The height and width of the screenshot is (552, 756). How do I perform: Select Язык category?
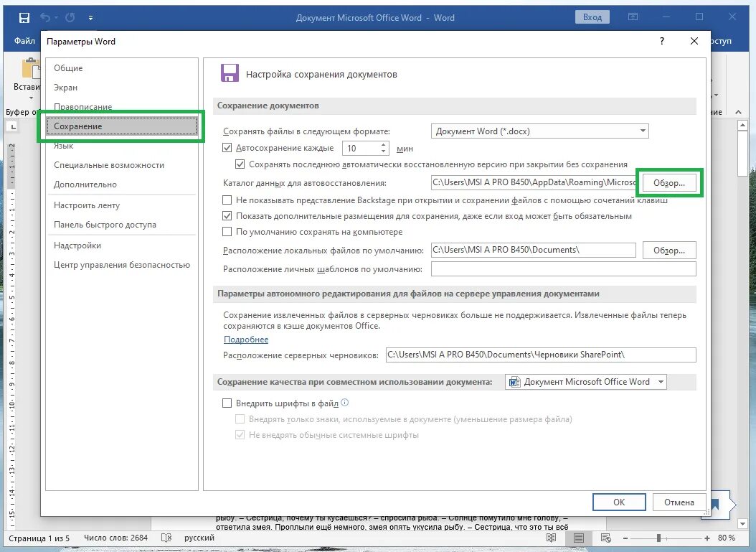(x=121, y=145)
